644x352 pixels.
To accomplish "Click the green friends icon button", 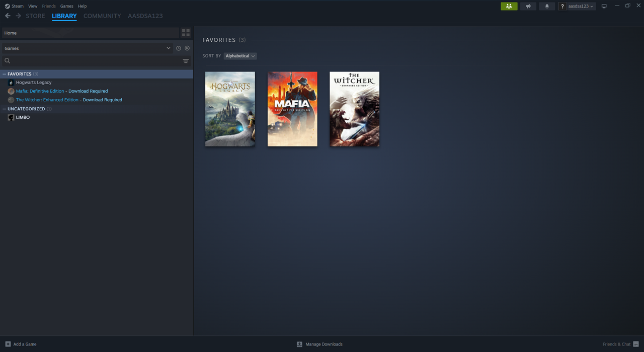I will (x=509, y=6).
